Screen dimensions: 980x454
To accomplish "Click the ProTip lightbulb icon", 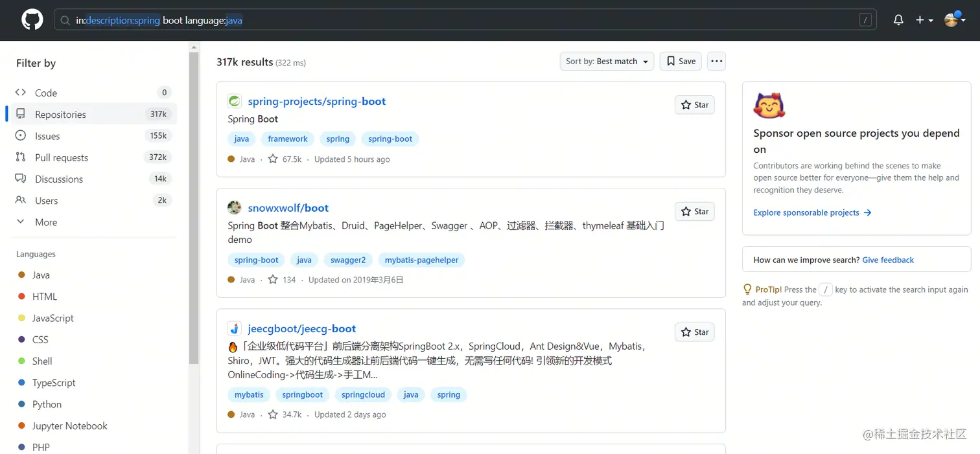I will pyautogui.click(x=748, y=289).
